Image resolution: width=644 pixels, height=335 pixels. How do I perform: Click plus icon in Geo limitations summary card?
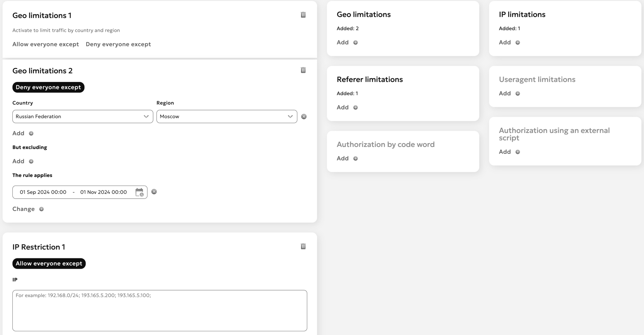coord(355,43)
